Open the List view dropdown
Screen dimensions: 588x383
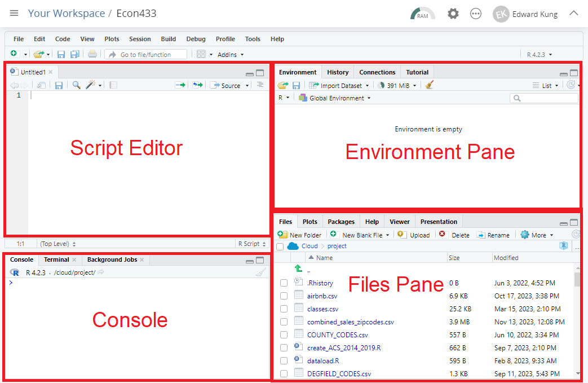546,86
